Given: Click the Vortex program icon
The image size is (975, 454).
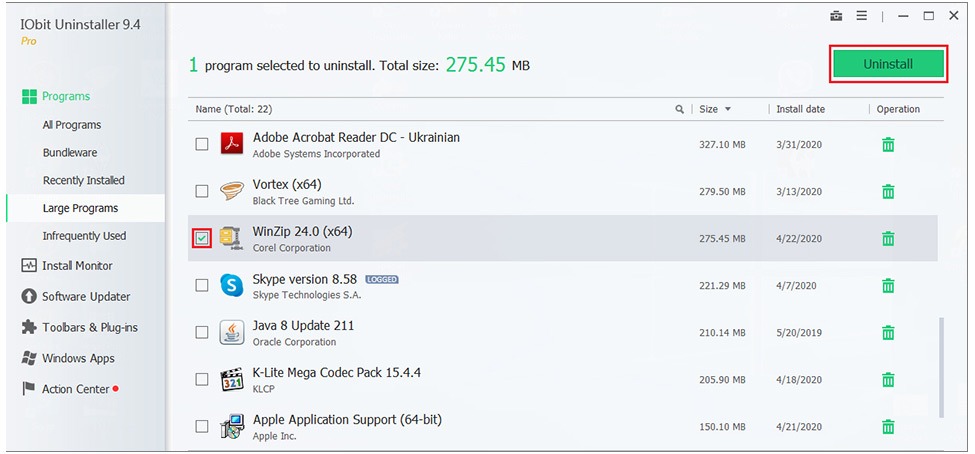Looking at the screenshot, I should [232, 191].
